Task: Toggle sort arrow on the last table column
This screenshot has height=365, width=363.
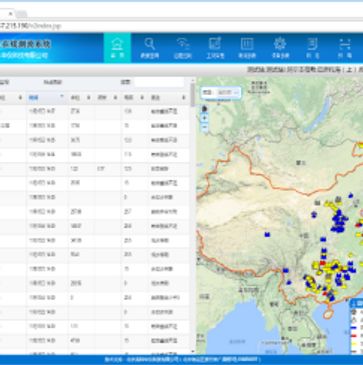Action: [184, 98]
